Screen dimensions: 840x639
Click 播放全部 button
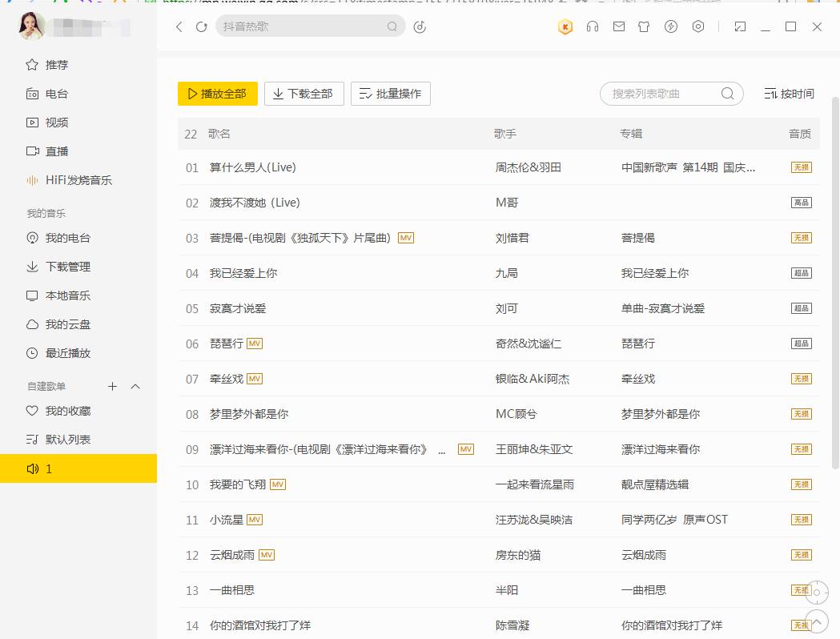click(218, 94)
